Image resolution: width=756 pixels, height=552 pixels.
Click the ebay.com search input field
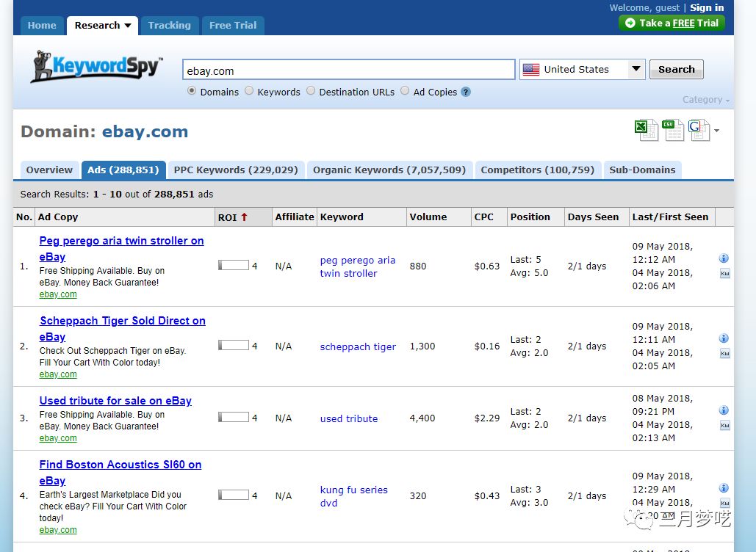tap(348, 70)
